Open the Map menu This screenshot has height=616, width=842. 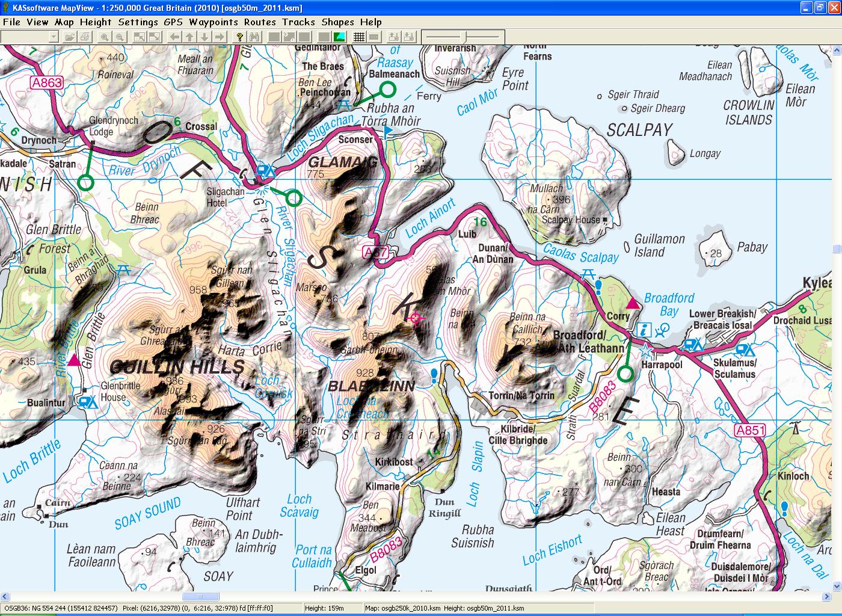coord(64,22)
